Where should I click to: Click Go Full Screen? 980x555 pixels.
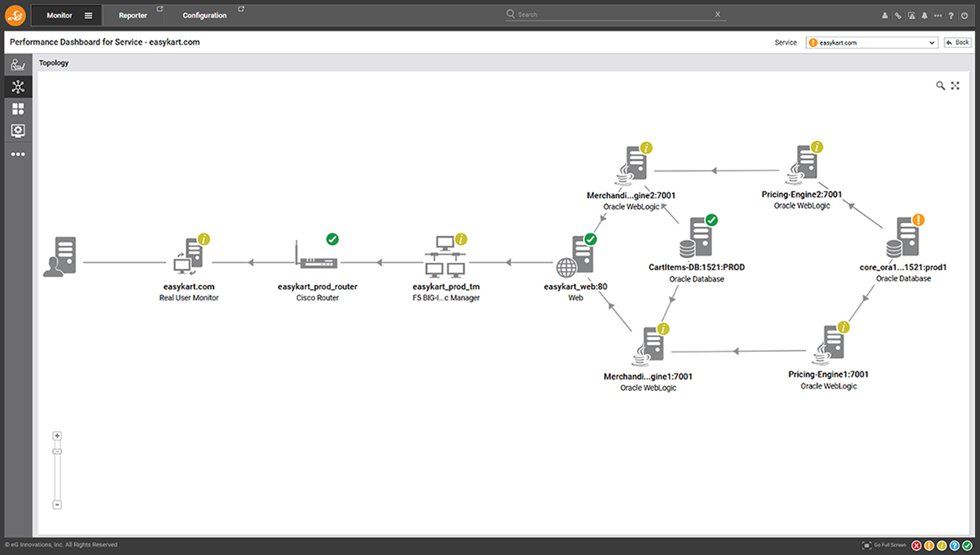tap(884, 544)
